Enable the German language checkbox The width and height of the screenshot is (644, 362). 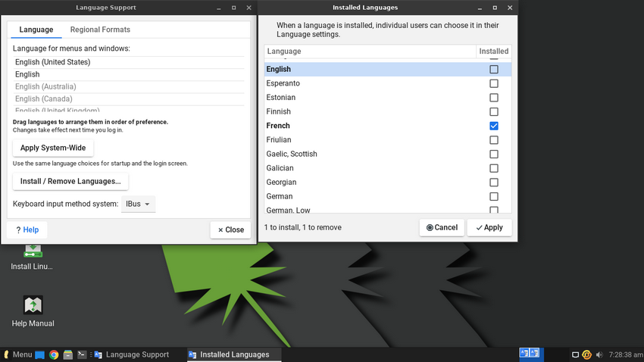pos(494,196)
